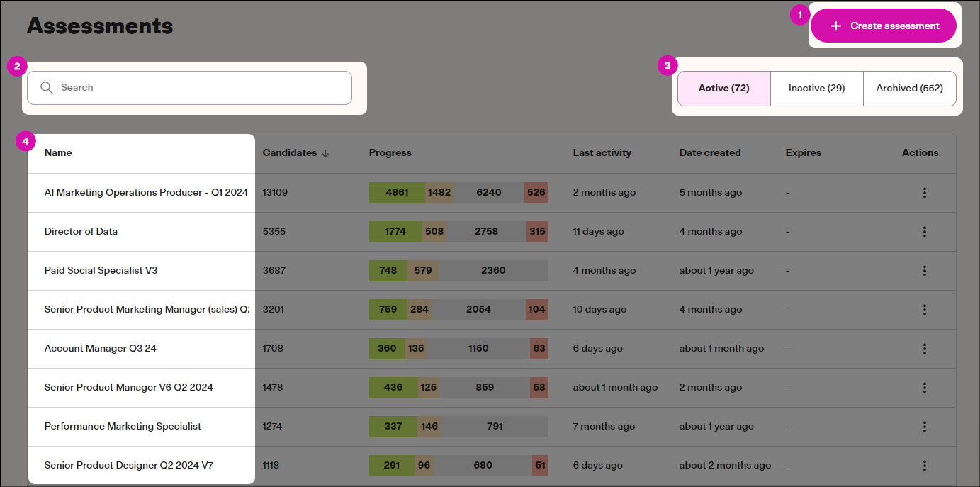Viewport: 980px width, 487px height.
Task: Open the actions icon for Paid Social Specialist V3
Action: click(x=925, y=270)
